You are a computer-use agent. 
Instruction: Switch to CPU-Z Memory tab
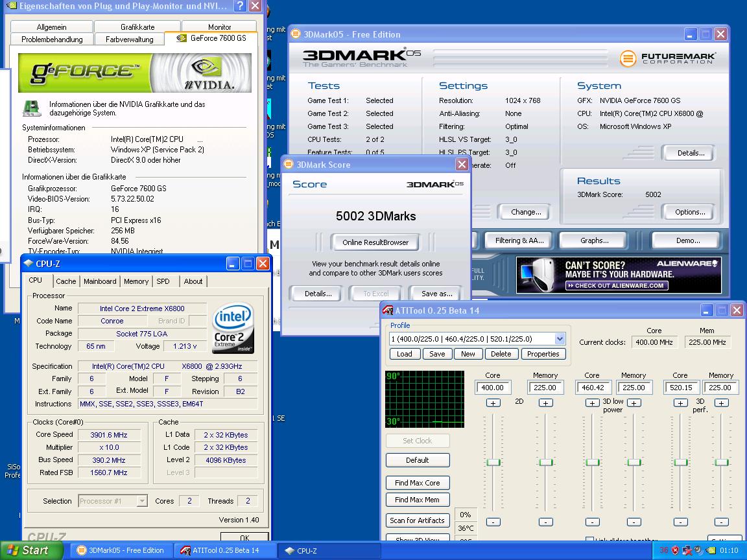coord(136,281)
